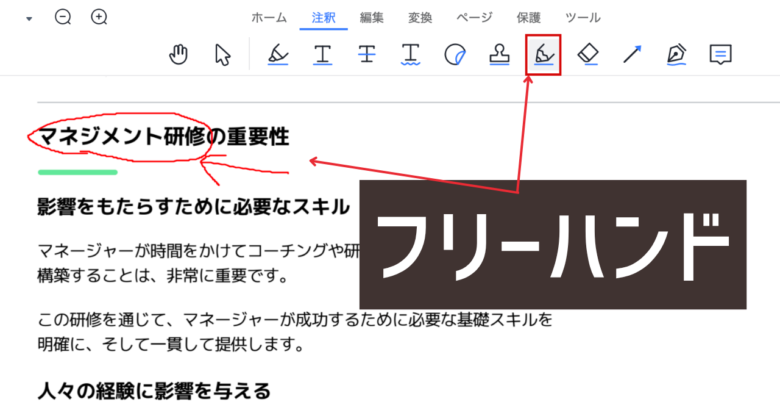
Task: Choose the Eraser tool
Action: click(x=588, y=54)
